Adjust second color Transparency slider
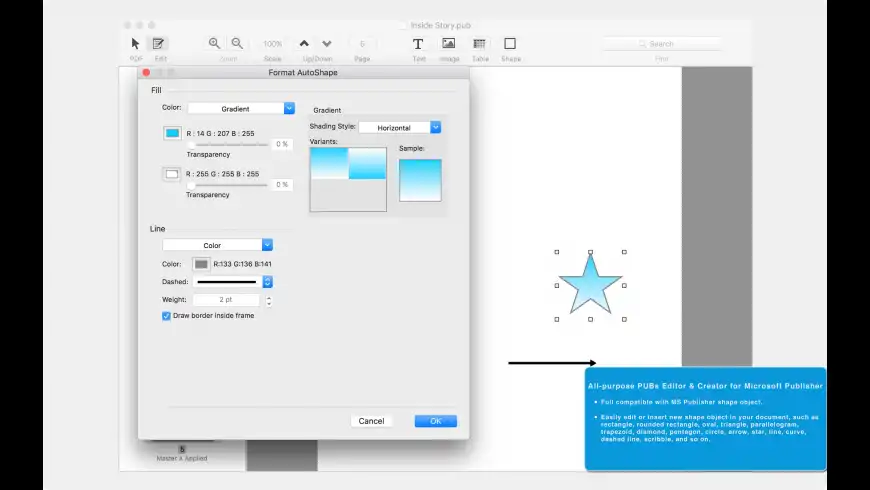This screenshot has width=870, height=490. [x=228, y=185]
